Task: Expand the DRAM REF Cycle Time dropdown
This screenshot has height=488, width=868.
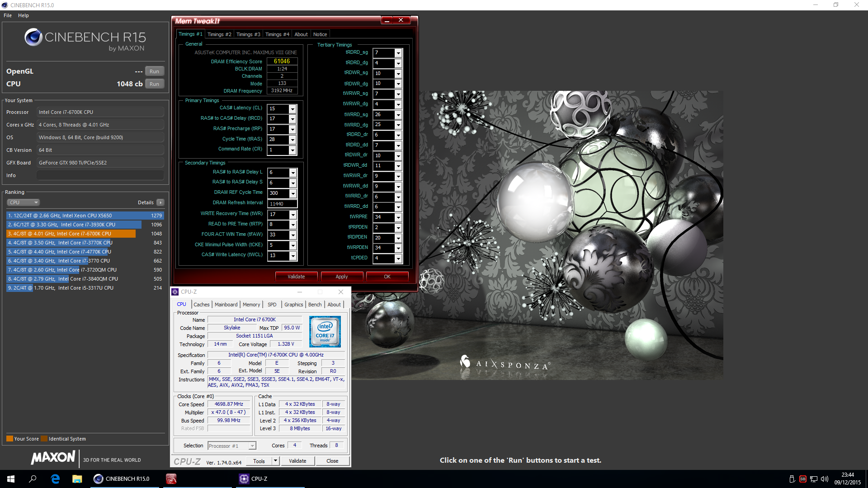Action: [x=293, y=193]
